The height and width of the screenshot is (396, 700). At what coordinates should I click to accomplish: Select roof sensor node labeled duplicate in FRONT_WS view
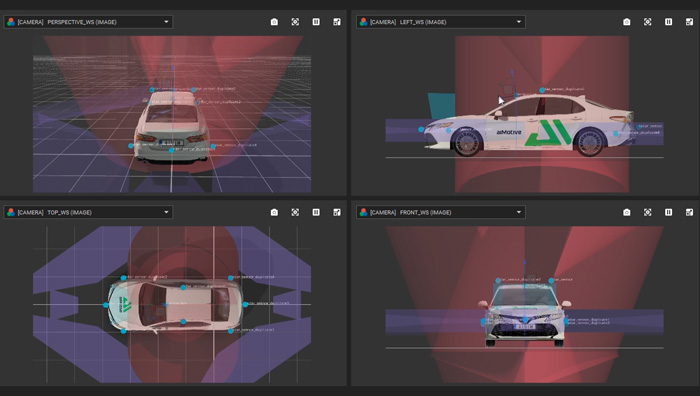(x=498, y=280)
